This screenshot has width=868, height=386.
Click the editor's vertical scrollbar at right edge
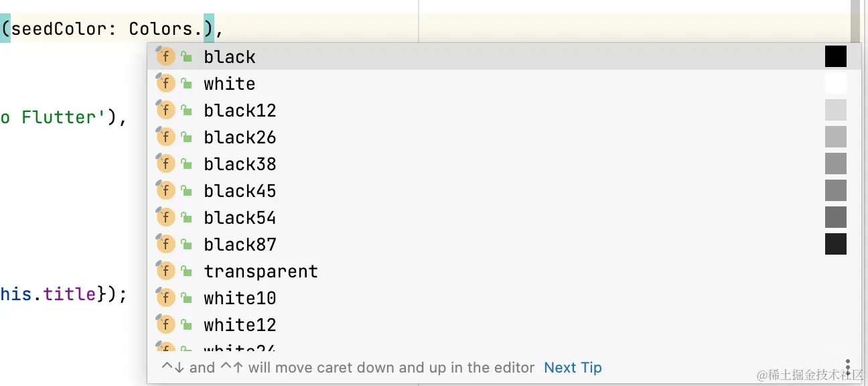click(855, 20)
